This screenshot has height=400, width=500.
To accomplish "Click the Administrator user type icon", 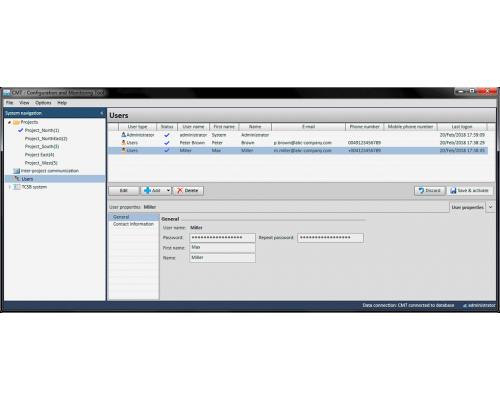I will tap(123, 135).
